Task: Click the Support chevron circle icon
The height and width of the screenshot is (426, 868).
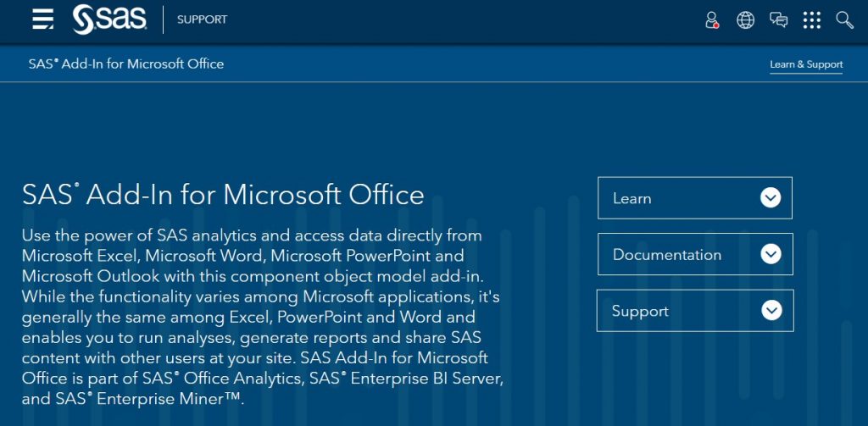Action: click(x=771, y=310)
